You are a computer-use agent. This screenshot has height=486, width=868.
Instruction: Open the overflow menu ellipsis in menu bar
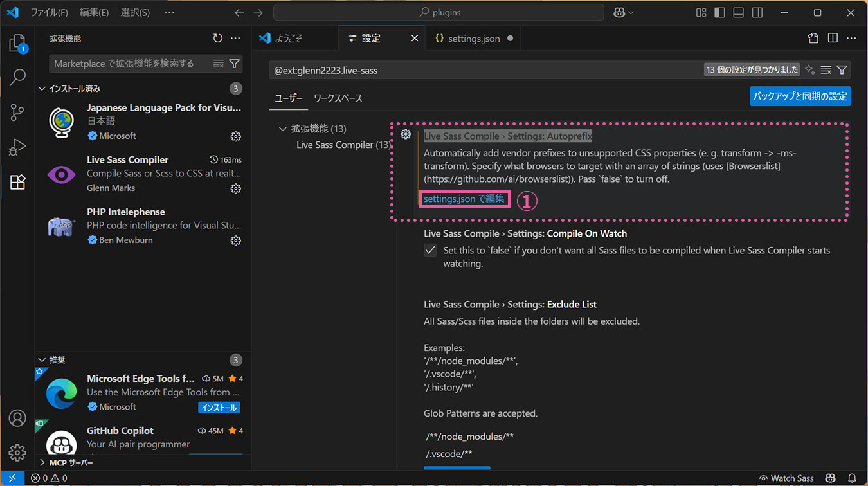coord(169,13)
